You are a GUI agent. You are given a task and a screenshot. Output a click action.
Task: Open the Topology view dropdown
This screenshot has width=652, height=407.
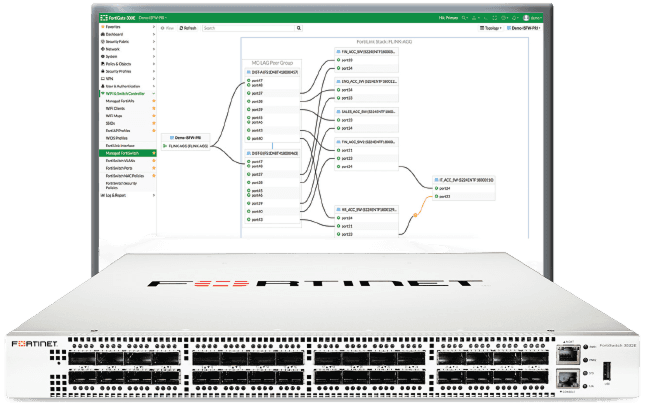click(491, 28)
